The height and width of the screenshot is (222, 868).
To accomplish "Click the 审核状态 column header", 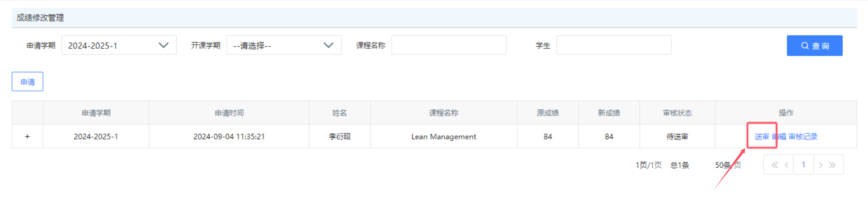I will pyautogui.click(x=677, y=113).
